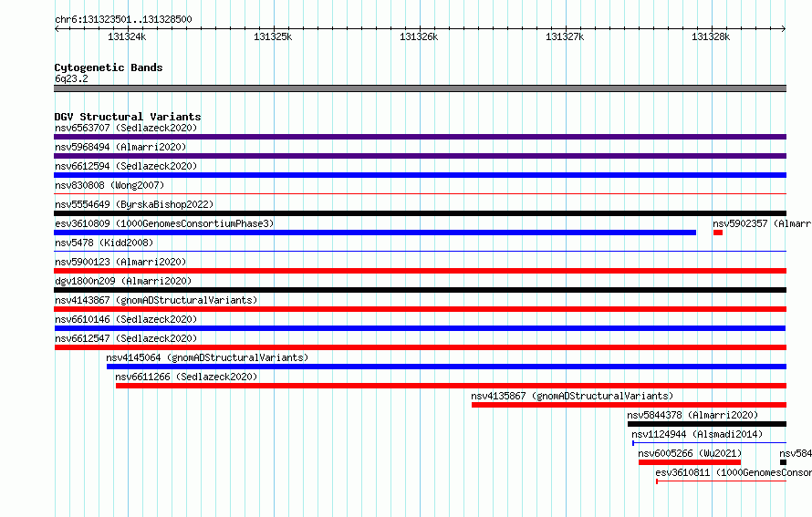The height and width of the screenshot is (517, 812).
Task: Open the nsv5902357 variant label
Action: coord(762,223)
